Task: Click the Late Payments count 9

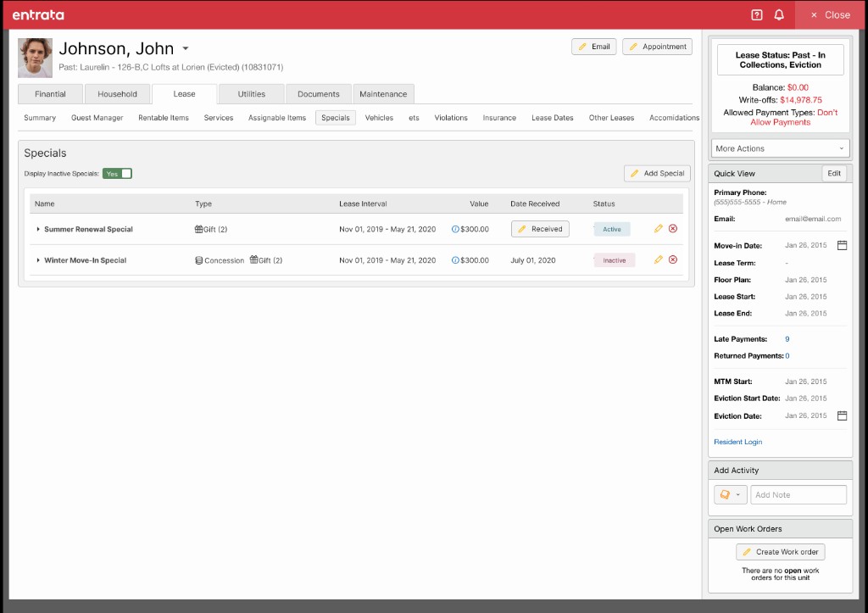Action: click(787, 339)
